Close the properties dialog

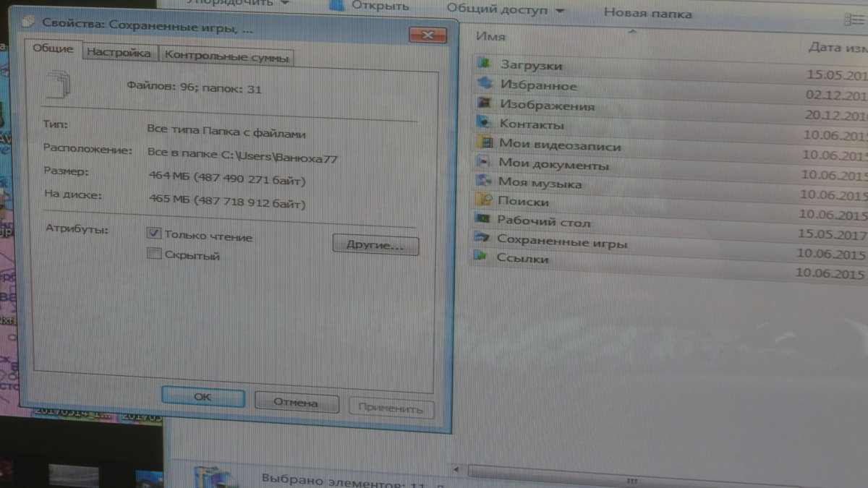tap(427, 34)
